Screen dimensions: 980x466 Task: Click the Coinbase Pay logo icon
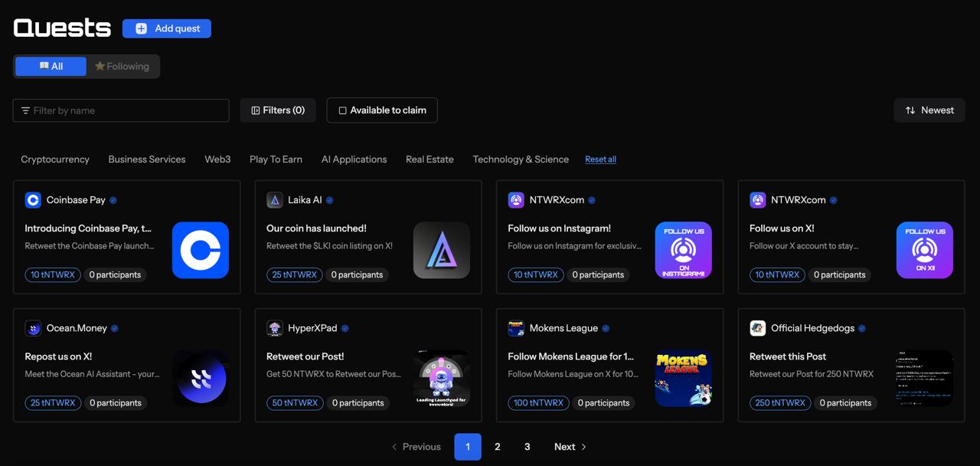pyautogui.click(x=33, y=200)
